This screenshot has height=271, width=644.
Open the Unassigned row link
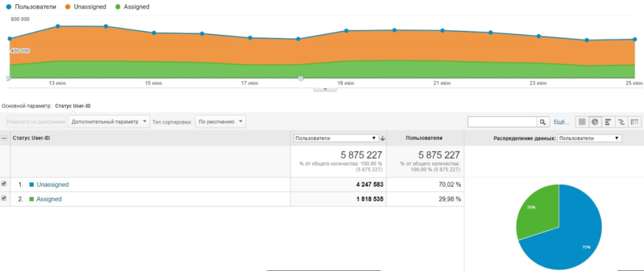52,184
